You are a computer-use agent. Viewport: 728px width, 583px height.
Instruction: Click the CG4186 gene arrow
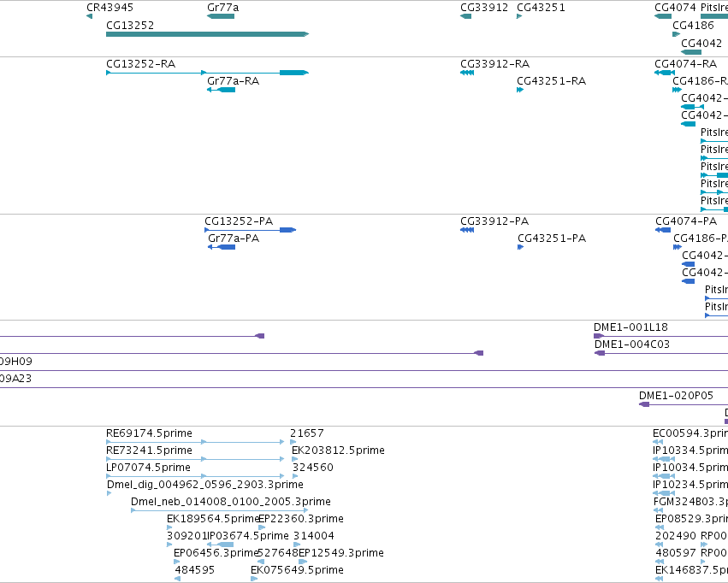pos(676,34)
